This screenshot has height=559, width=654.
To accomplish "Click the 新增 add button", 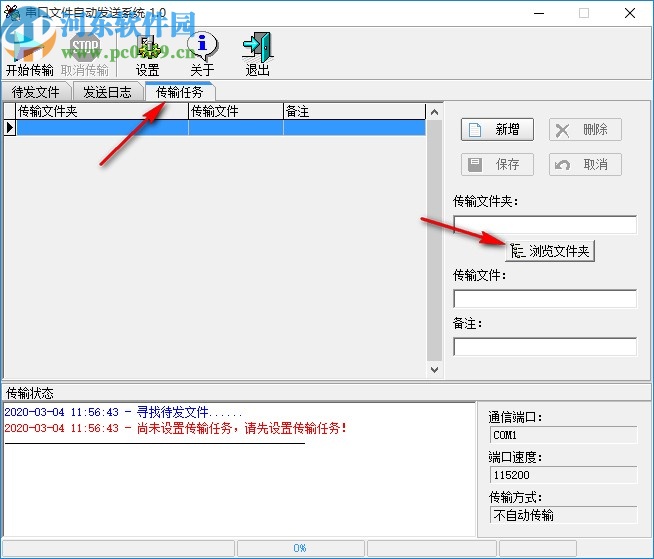I will click(x=497, y=129).
